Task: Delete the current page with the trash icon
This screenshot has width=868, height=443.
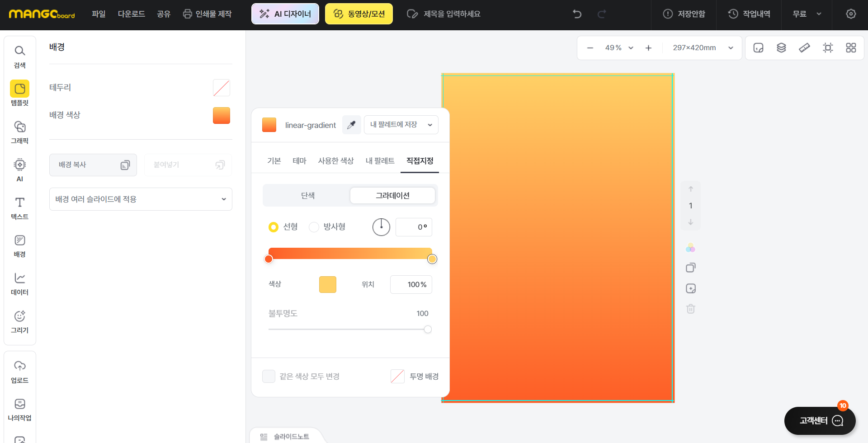Action: tap(690, 308)
